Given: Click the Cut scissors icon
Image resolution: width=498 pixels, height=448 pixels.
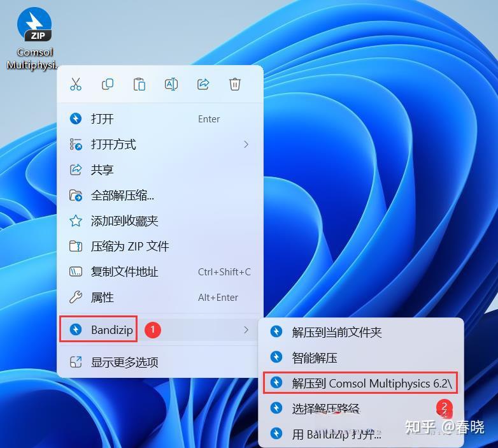Looking at the screenshot, I should tap(76, 84).
